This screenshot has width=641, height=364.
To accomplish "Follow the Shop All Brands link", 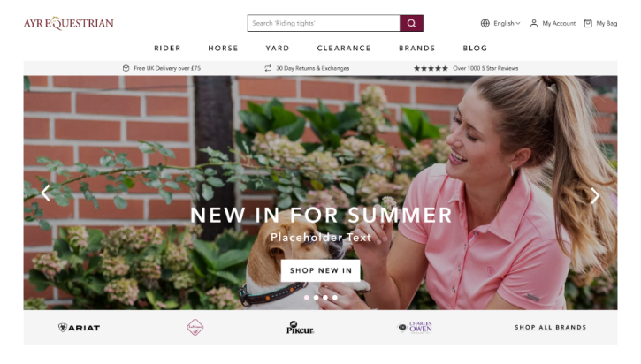I will (550, 327).
